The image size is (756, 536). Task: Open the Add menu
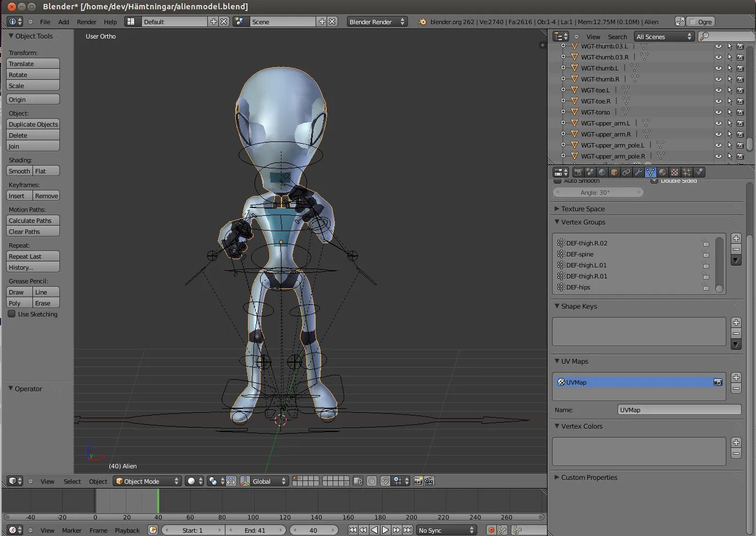pyautogui.click(x=64, y=22)
